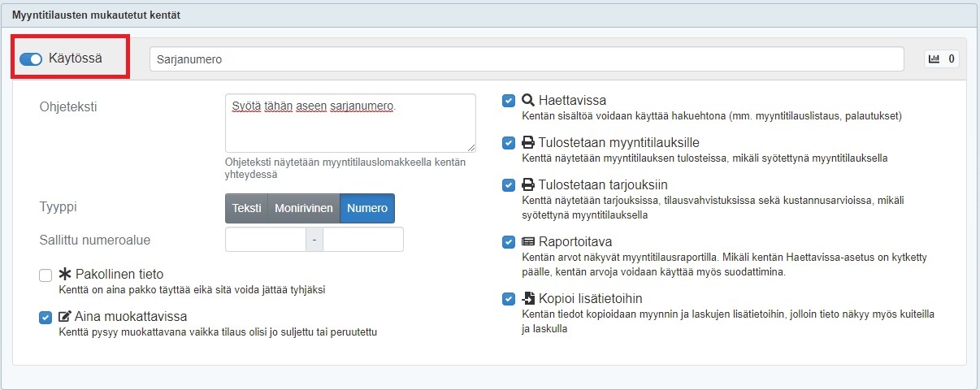Select the Monirivinen type button
Image resolution: width=980 pixels, height=390 pixels.
click(303, 208)
